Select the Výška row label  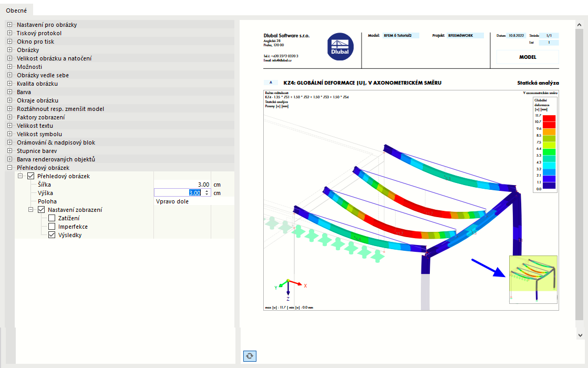[x=45, y=193]
